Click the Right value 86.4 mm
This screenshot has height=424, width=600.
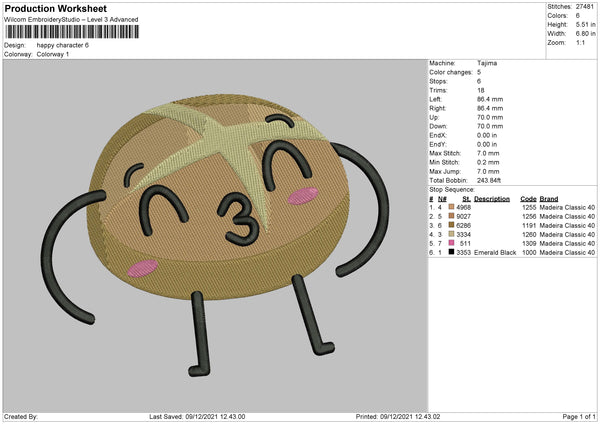tap(490, 108)
